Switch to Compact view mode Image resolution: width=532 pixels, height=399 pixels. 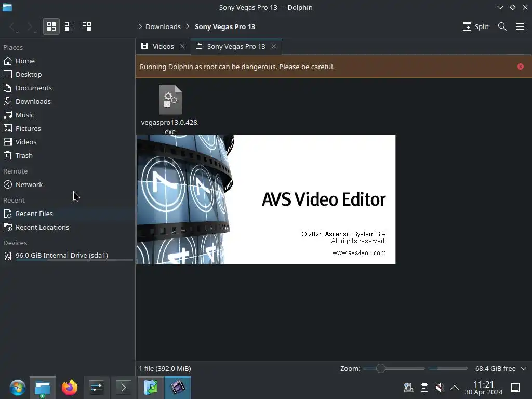(69, 26)
